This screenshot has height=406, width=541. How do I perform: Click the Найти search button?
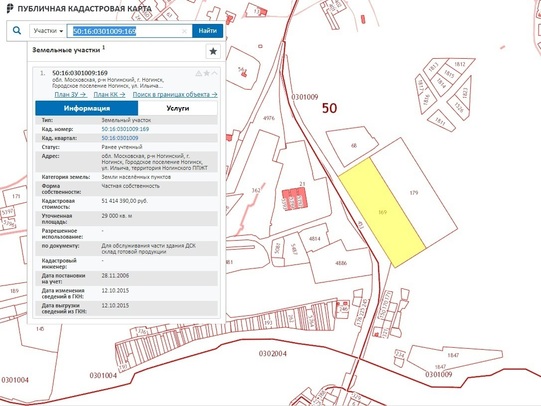coord(207,31)
